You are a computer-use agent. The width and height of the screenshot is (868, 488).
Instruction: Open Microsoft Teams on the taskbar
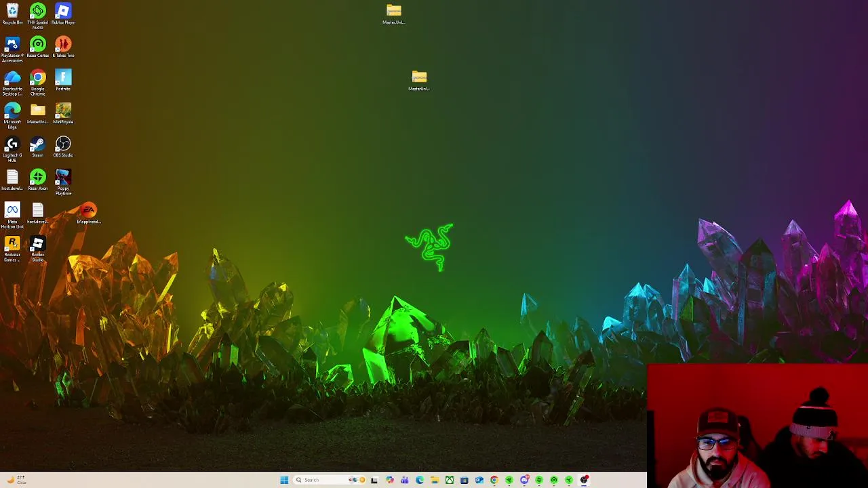tap(405, 480)
